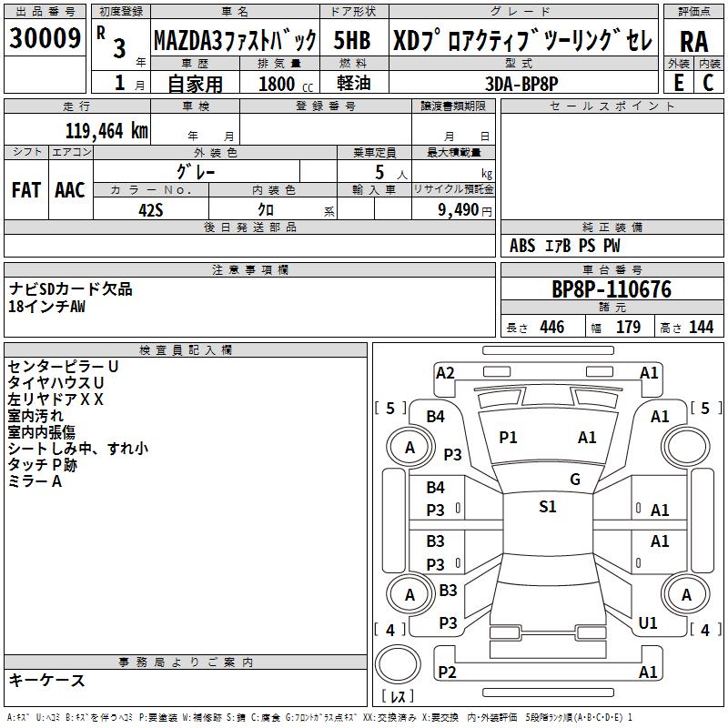Select inspector note 室内内張傷
Image resolution: width=728 pixels, height=728 pixels.
click(x=41, y=431)
